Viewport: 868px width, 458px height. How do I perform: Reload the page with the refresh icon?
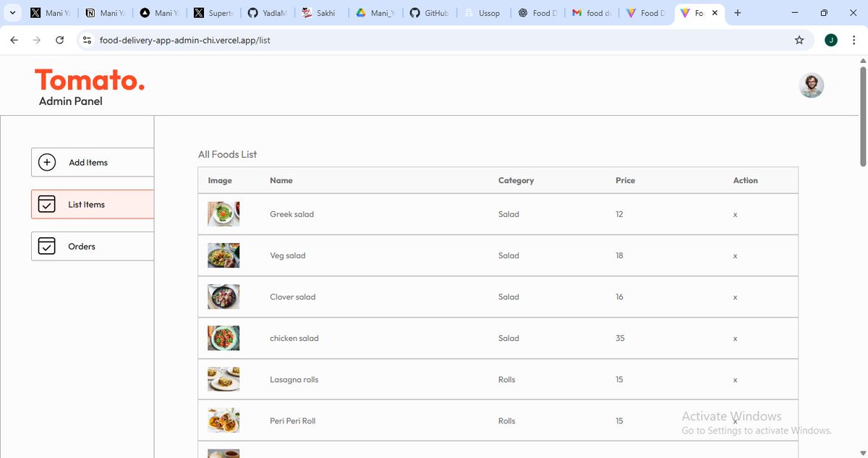coord(60,41)
